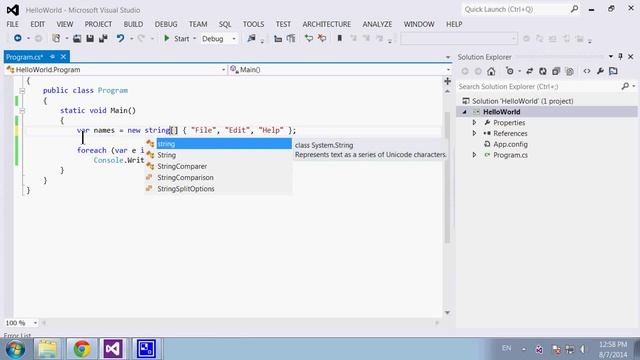Click the editor vertical scrollbar down arrow

[447, 313]
